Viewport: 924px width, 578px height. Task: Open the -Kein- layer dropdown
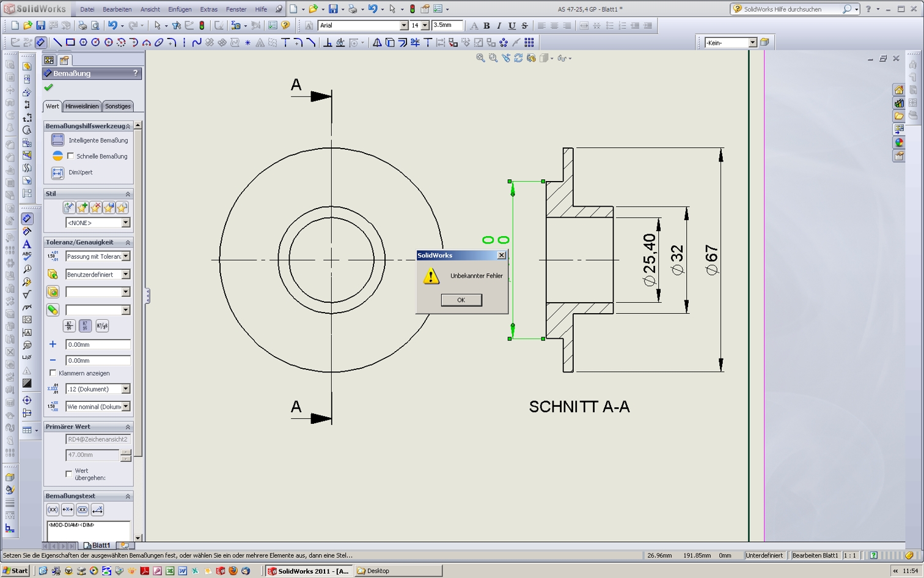click(x=753, y=42)
